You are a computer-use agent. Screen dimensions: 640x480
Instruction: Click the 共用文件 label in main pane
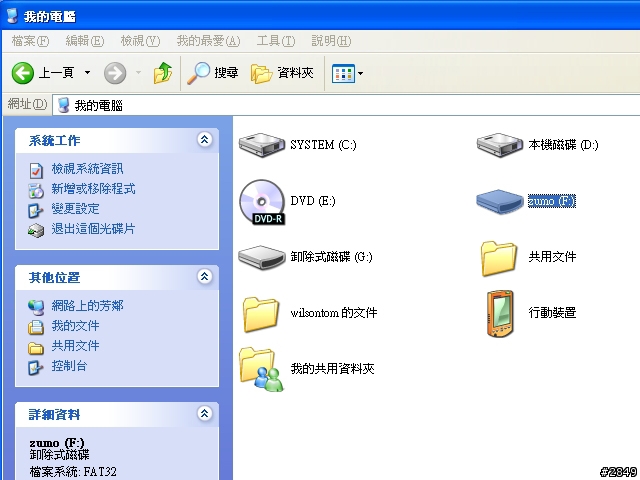tap(552, 257)
